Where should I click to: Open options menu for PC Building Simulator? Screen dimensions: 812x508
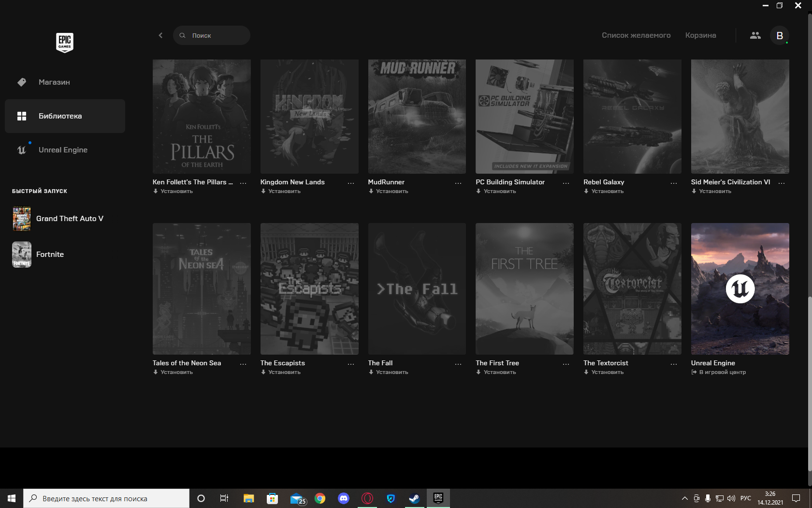pos(566,183)
